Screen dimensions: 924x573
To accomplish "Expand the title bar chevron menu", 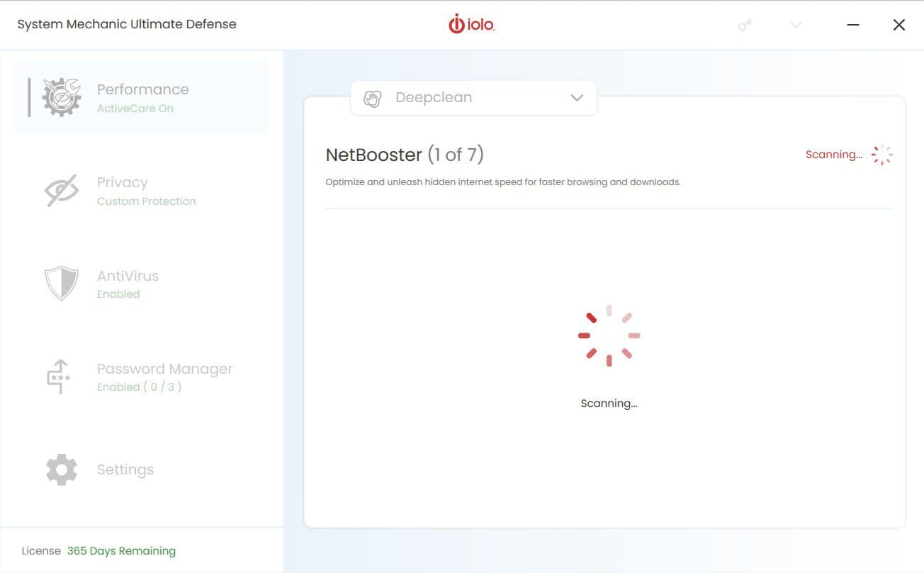I will pyautogui.click(x=796, y=25).
